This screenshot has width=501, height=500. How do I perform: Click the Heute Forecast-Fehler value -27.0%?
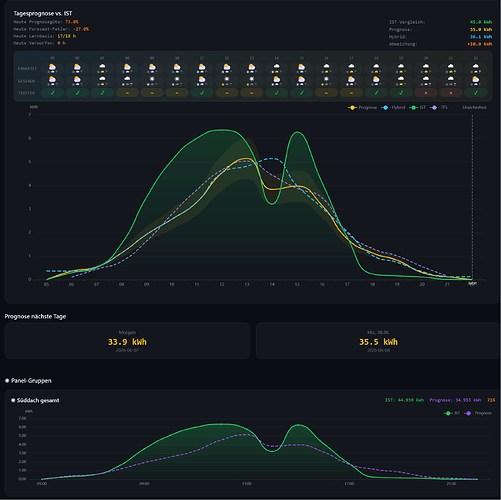pyautogui.click(x=81, y=29)
